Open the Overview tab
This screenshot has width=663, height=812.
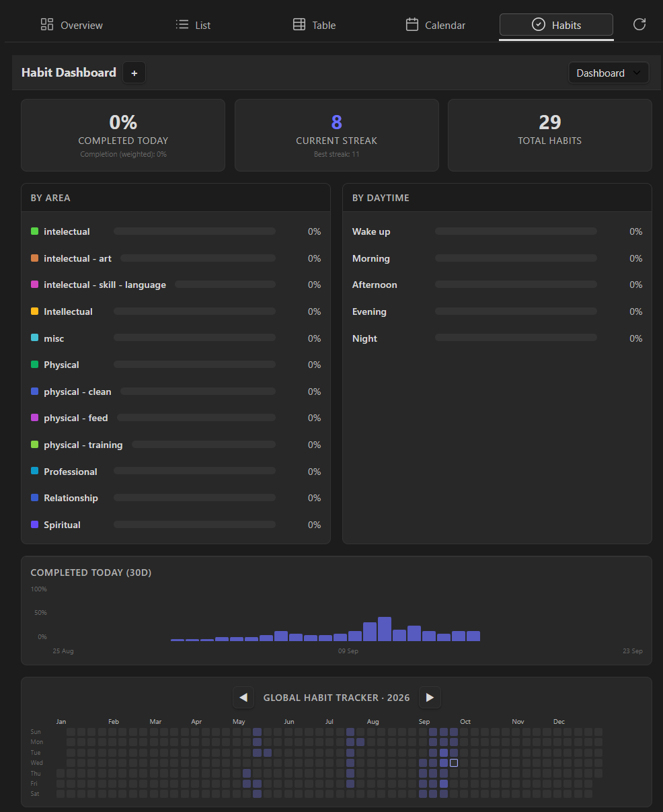[x=72, y=25]
